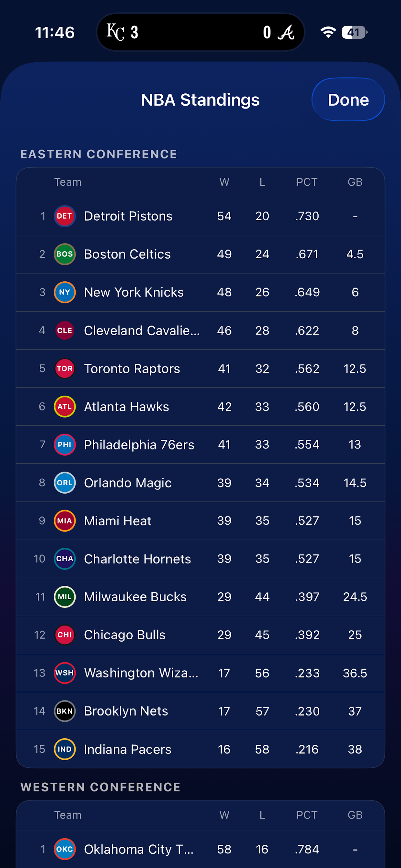The height and width of the screenshot is (868, 401).
Task: Tap the Cleveland CLE team badge
Action: [x=64, y=330]
